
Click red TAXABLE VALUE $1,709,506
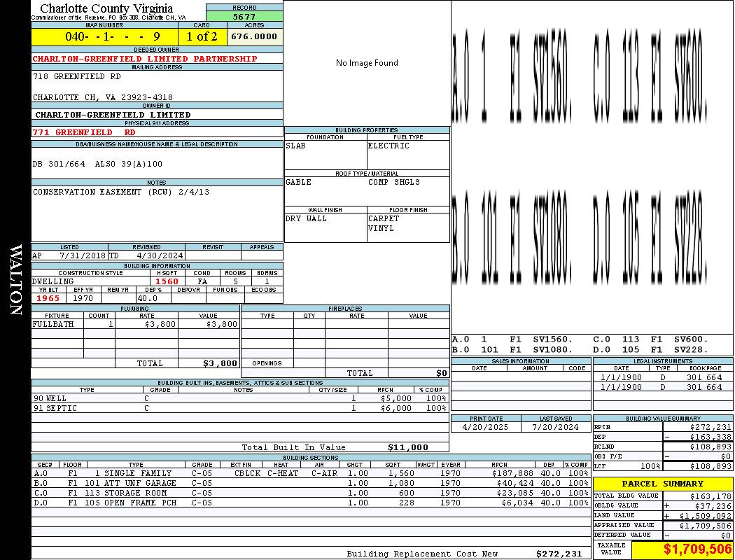697,549
